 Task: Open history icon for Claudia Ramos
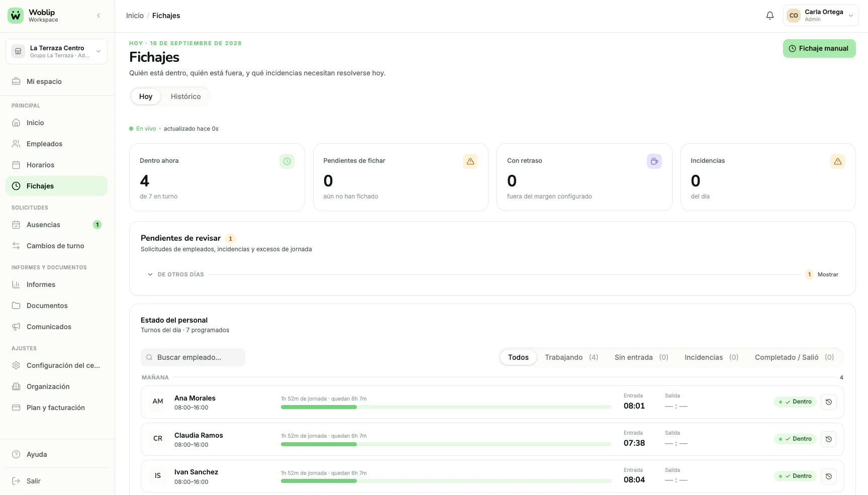coord(829,439)
